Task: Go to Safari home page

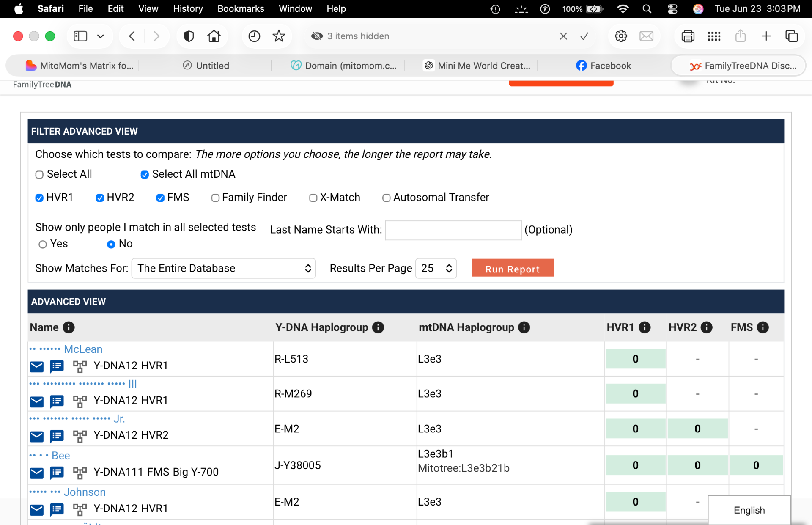Action: tap(214, 36)
